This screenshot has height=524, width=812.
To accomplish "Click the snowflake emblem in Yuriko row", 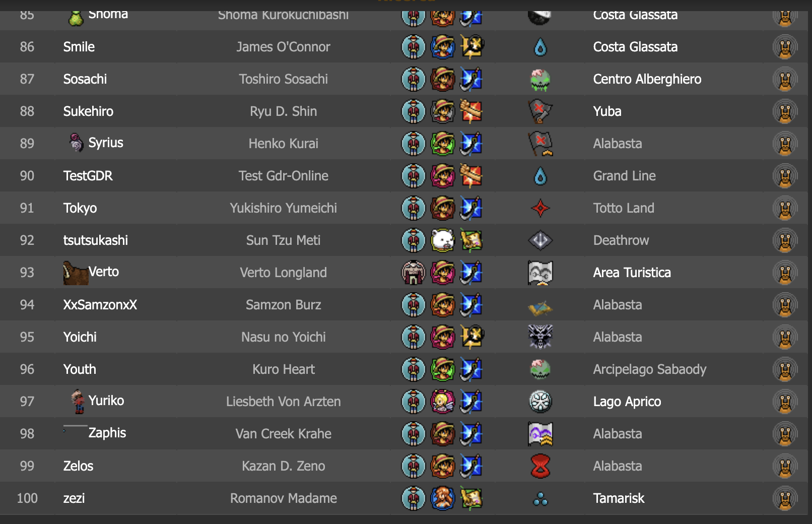I will click(540, 402).
